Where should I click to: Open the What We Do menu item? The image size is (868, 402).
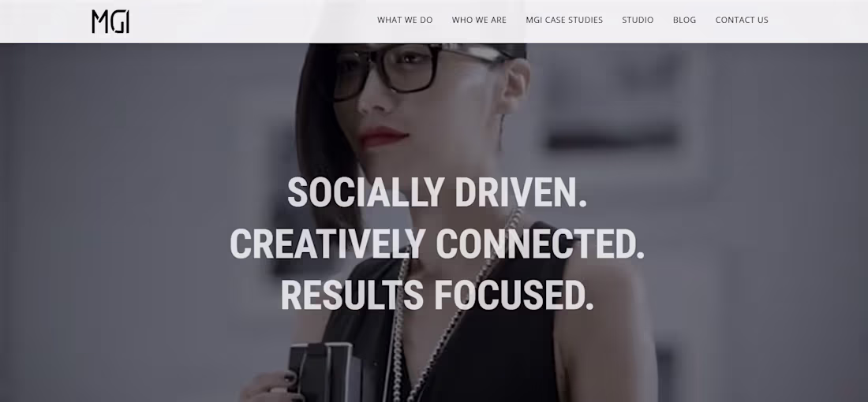click(x=405, y=20)
